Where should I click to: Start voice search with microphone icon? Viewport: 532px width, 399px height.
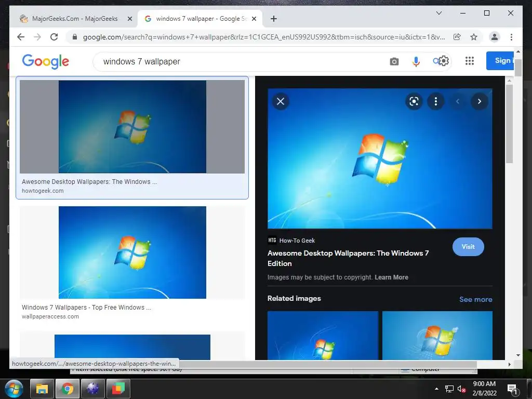[416, 61]
